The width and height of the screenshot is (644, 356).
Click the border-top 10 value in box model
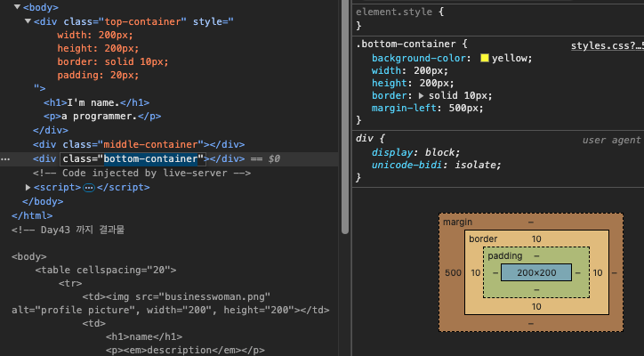click(x=536, y=239)
